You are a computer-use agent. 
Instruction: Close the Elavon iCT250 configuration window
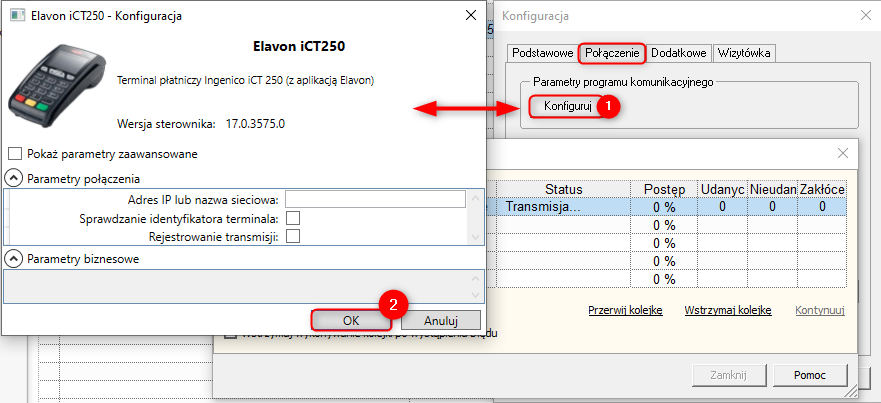coord(471,16)
